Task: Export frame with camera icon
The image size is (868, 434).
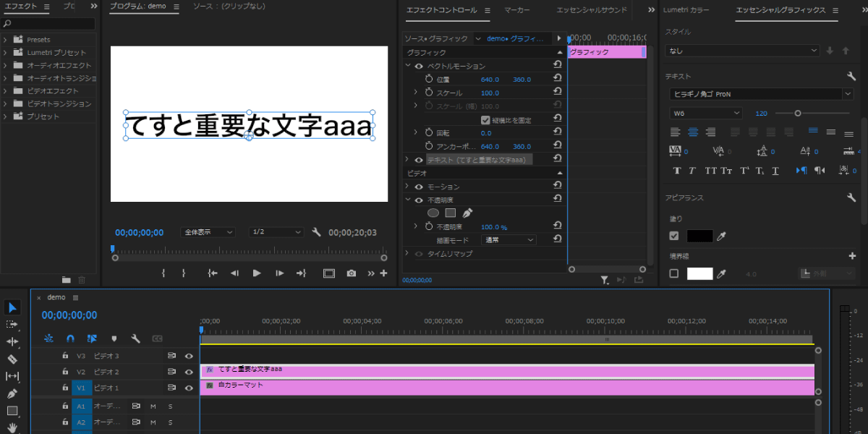Action: (x=351, y=273)
